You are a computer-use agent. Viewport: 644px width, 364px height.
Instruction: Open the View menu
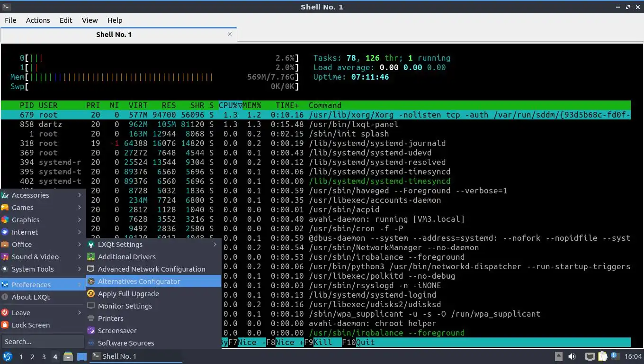(x=89, y=20)
